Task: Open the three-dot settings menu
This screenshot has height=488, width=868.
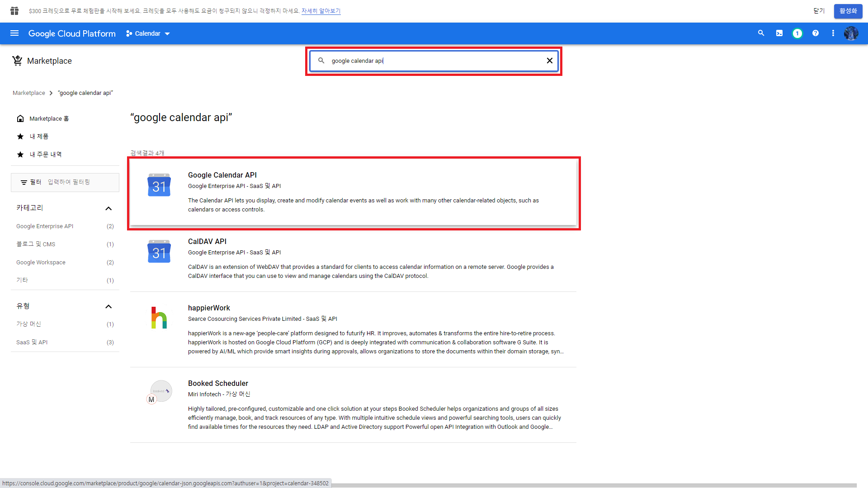Action: pyautogui.click(x=833, y=33)
